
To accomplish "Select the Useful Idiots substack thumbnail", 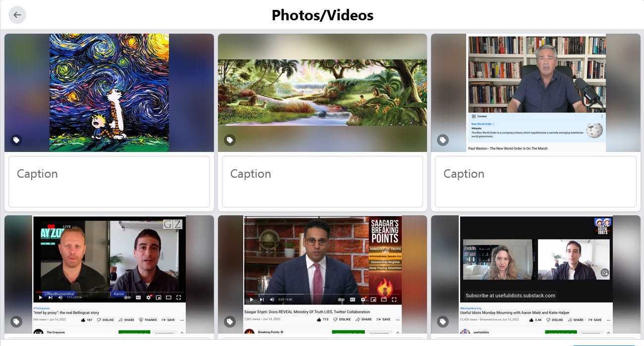I will pos(536,275).
